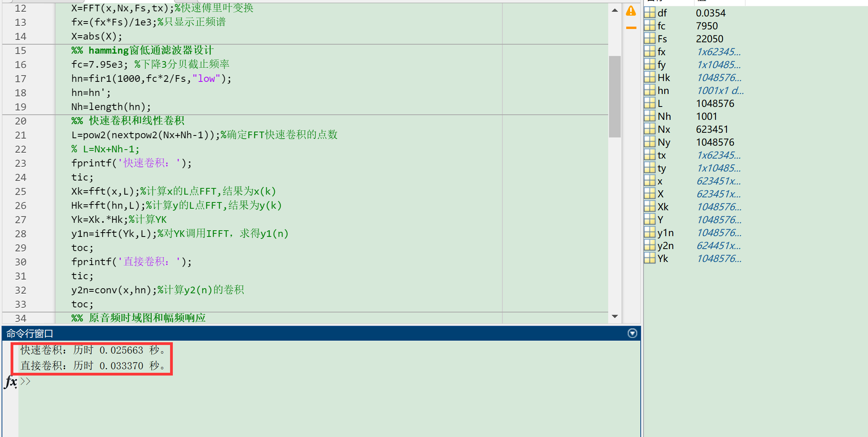Image resolution: width=868 pixels, height=437 pixels.
Task: Click the editor vertical scrollbar thumb
Action: point(614,96)
